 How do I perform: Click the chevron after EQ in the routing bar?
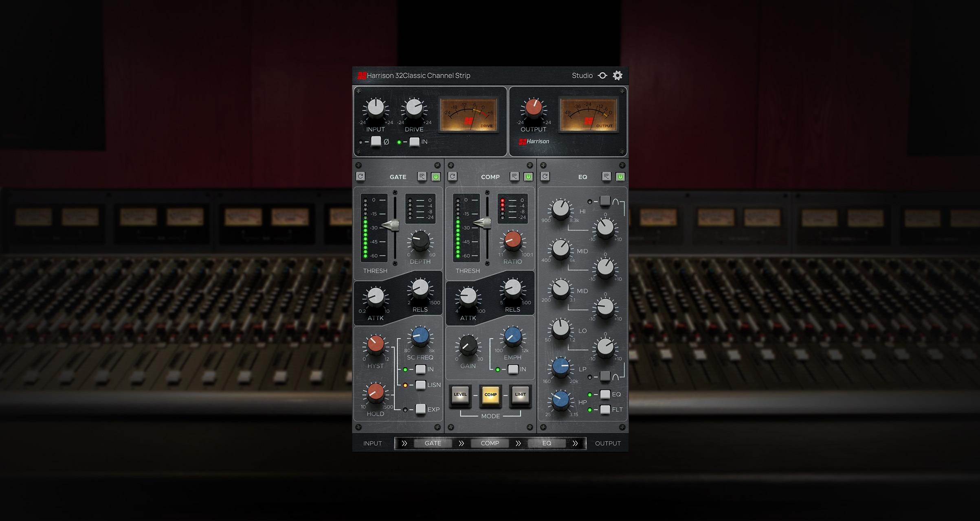pyautogui.click(x=576, y=443)
